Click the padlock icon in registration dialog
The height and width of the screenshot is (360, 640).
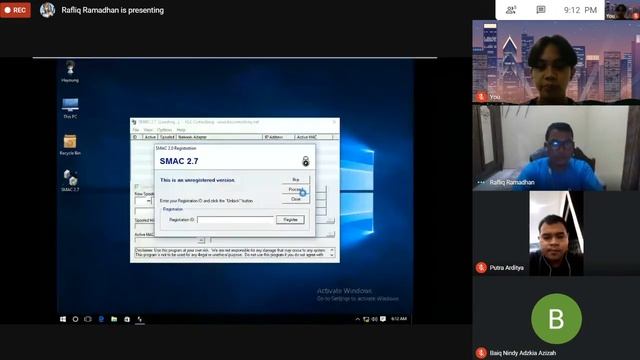click(305, 161)
